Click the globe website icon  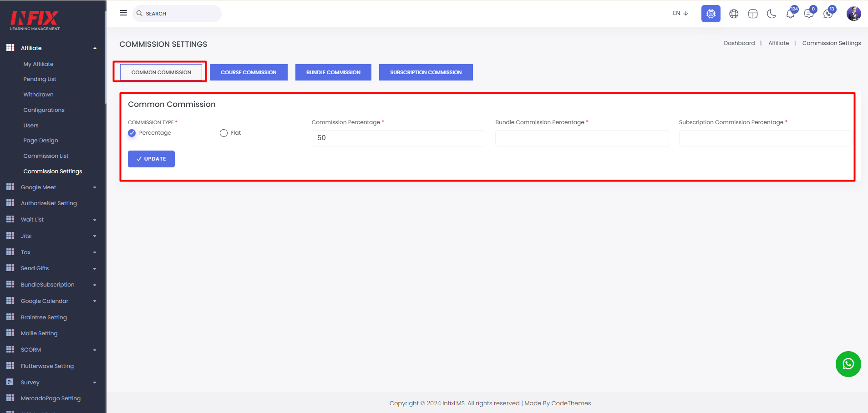(734, 14)
